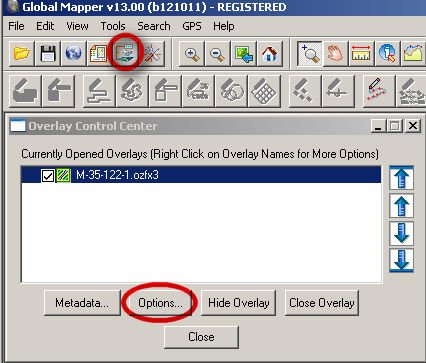This screenshot has width=426, height=363.
Task: Click the Metadata... button
Action: 82,303
